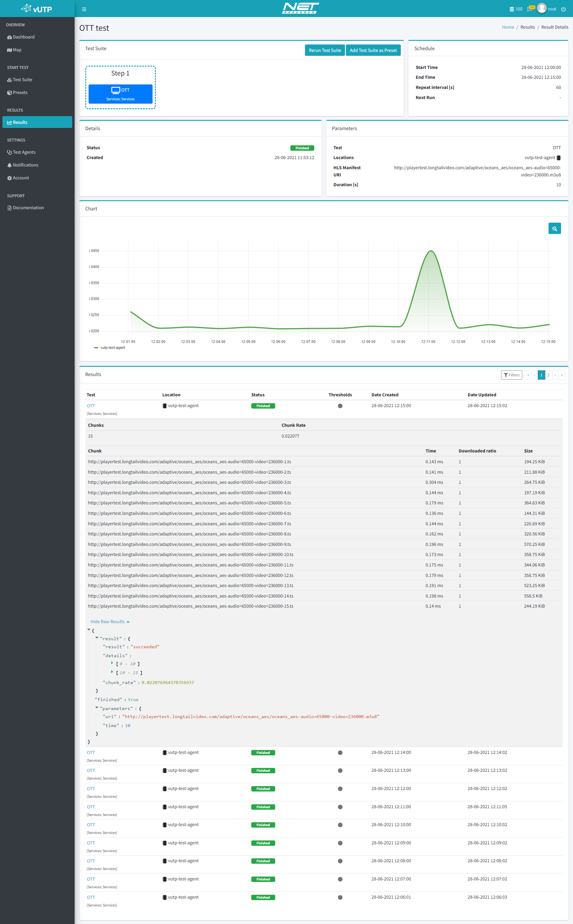This screenshot has height=924, width=573.
Task: Click Finished badge in Details panel
Action: 302,148
